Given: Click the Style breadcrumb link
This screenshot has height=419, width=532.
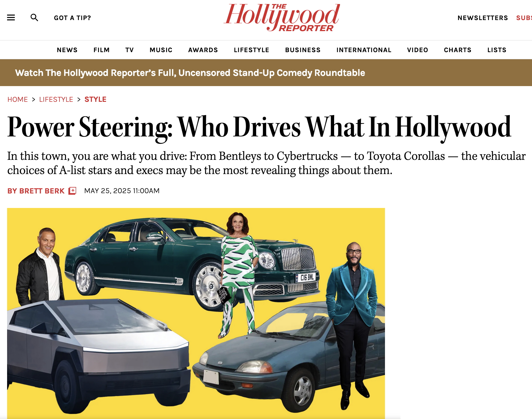Looking at the screenshot, I should pos(96,99).
